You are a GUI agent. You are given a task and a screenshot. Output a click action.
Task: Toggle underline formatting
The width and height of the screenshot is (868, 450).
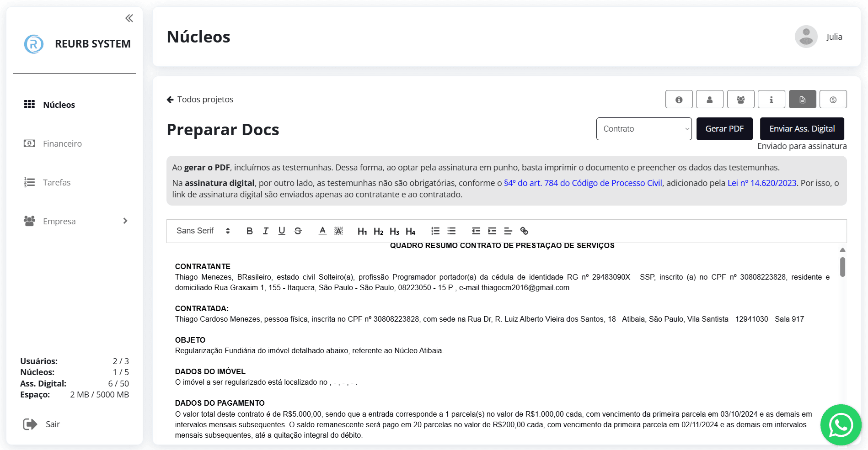282,231
